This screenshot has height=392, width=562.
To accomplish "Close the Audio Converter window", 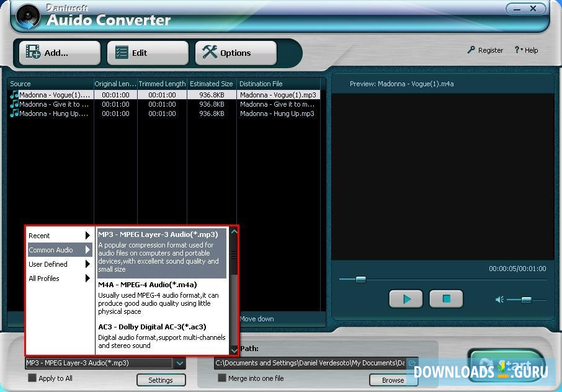I will point(533,9).
